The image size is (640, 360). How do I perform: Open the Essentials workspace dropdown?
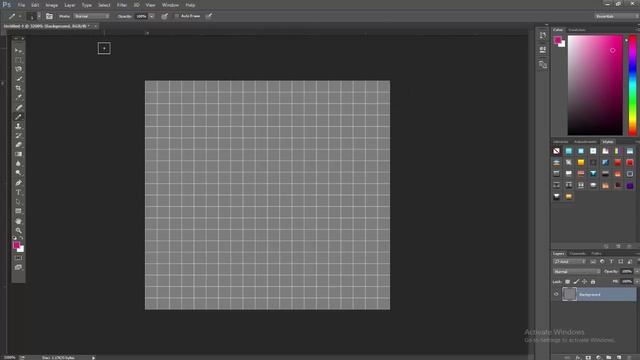coord(617,16)
